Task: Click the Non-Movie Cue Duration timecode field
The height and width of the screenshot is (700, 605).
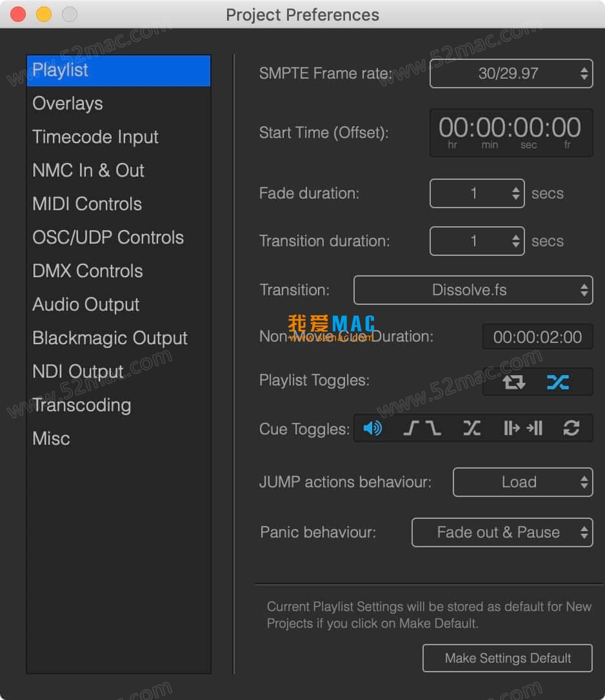Action: coord(537,336)
